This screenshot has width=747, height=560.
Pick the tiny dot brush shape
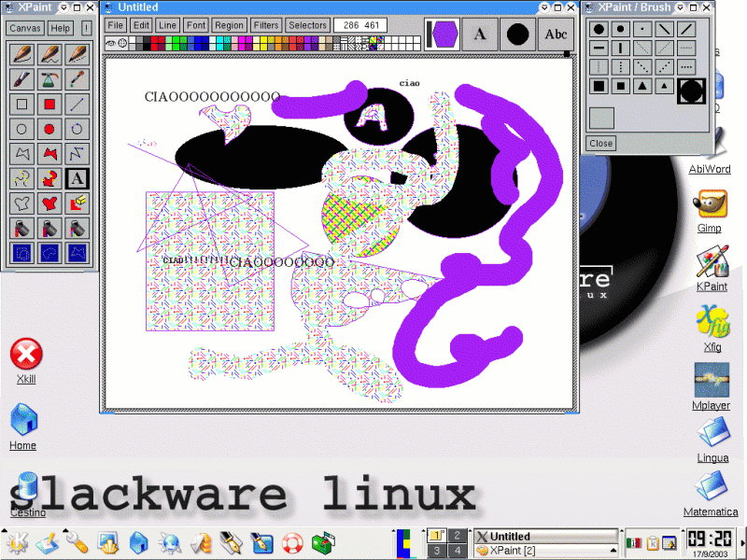[x=642, y=29]
